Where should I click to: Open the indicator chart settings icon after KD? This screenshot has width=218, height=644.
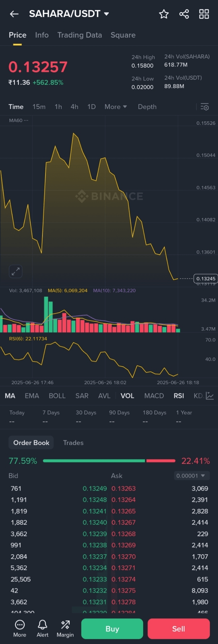click(210, 396)
